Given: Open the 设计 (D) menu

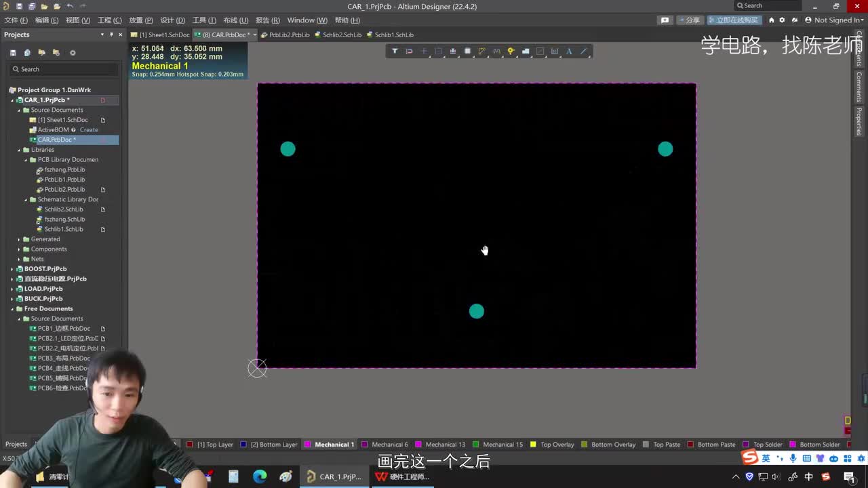Looking at the screenshot, I should point(172,20).
